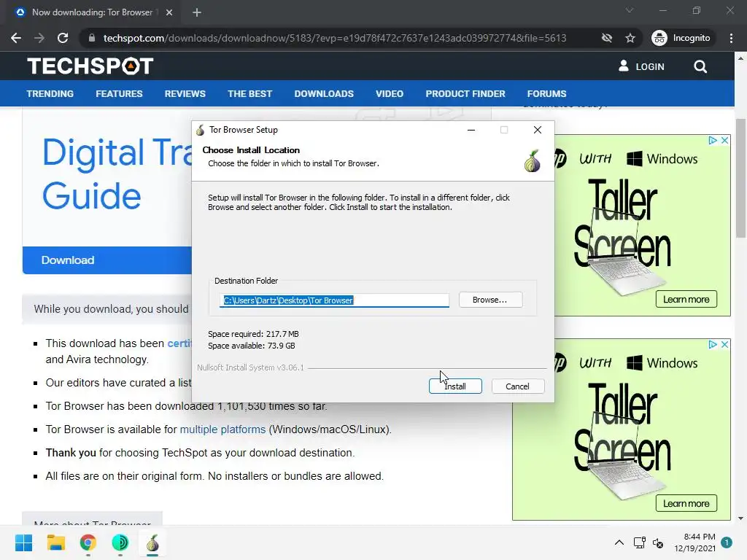This screenshot has height=560, width=747.
Task: Minimize the Tor Browser Setup dialog
Action: point(471,130)
